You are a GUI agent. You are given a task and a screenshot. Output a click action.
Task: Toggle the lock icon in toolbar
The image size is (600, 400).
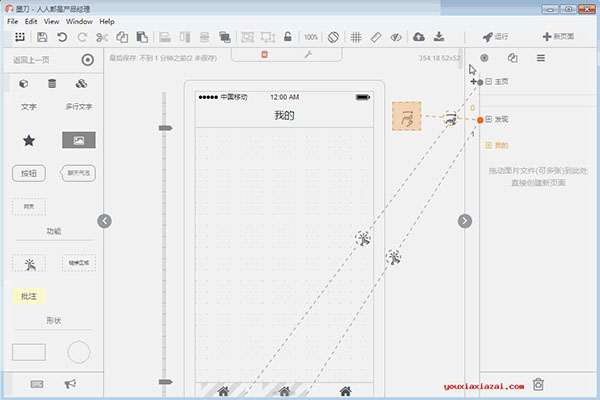(x=287, y=37)
